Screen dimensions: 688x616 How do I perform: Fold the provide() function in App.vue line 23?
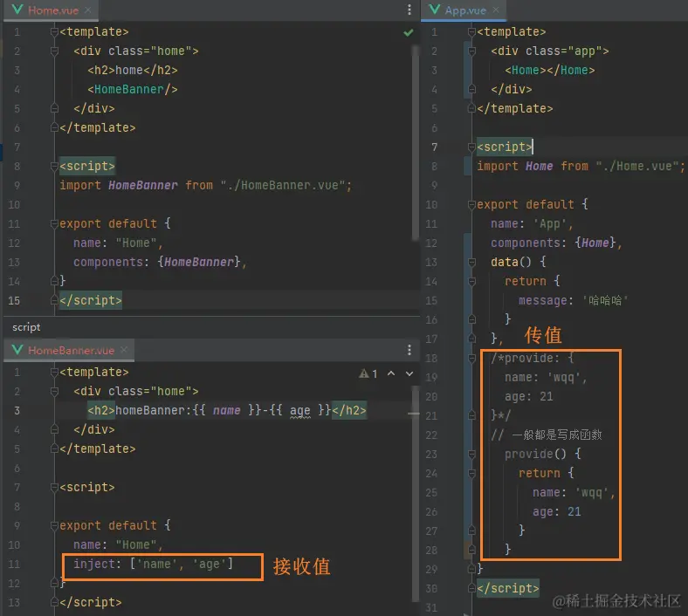click(471, 455)
